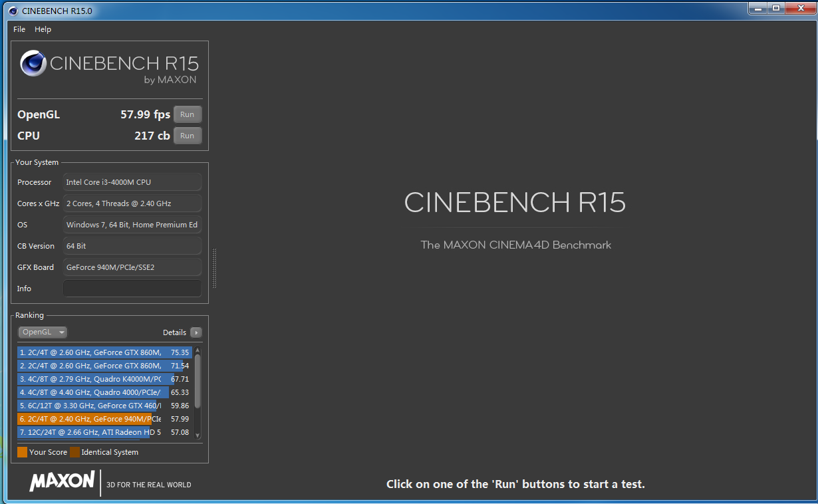Run the CPU benchmark test
The image size is (818, 504).
coord(188,136)
